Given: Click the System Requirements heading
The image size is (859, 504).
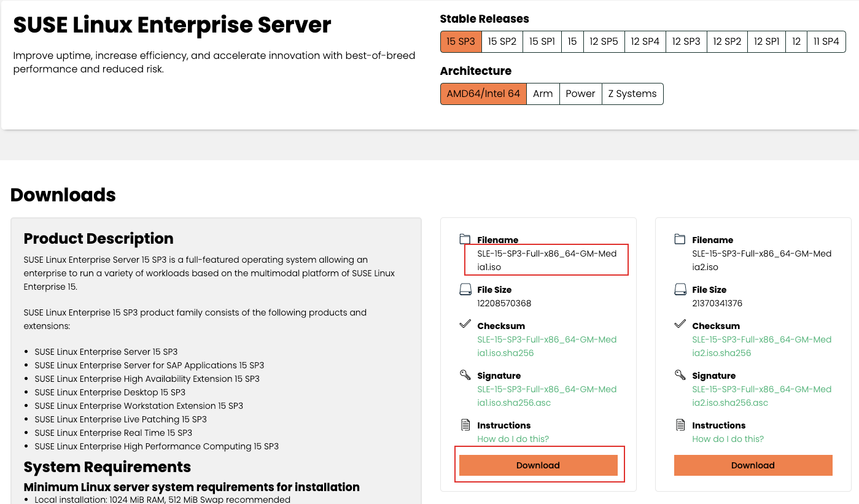Looking at the screenshot, I should click(107, 467).
